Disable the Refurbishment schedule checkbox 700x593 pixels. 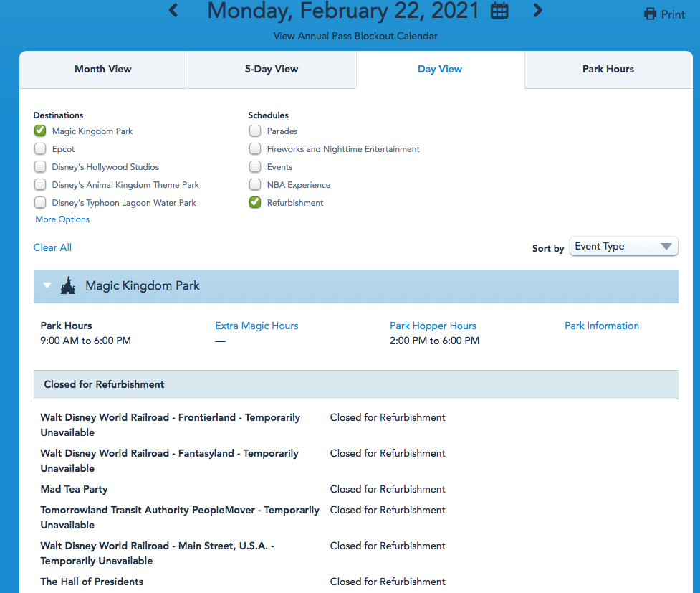[x=255, y=203]
